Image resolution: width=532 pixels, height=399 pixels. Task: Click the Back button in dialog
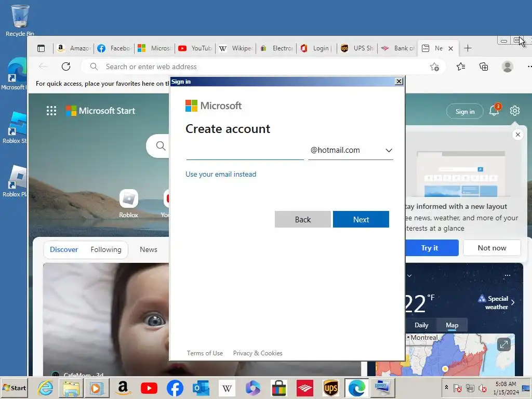[303, 220]
